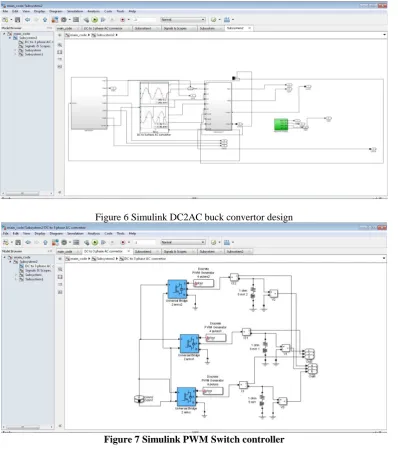398x449 pixels.
Task: Open Configuration gear in DC to 3phase converter window
Action: pyautogui.click(x=64, y=242)
